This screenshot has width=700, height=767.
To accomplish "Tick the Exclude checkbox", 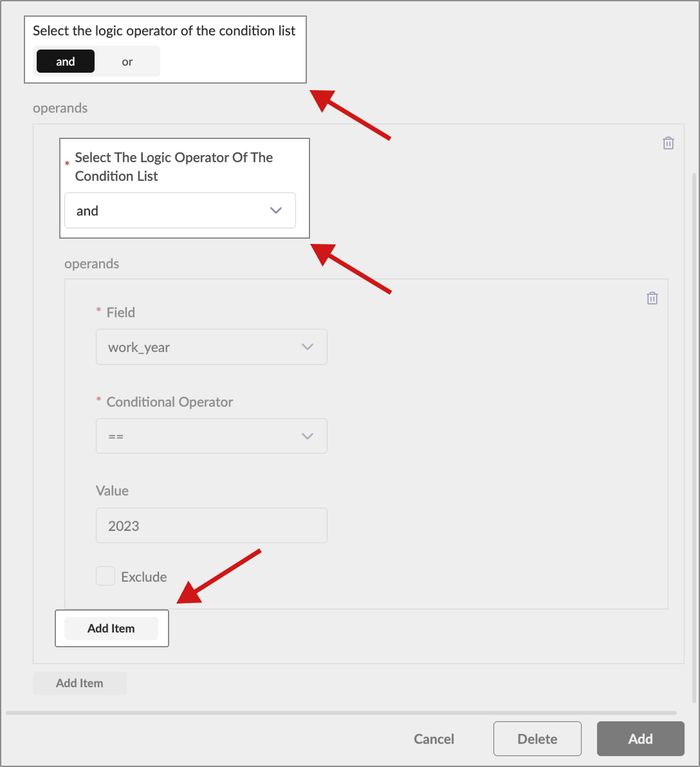I will coord(106,577).
